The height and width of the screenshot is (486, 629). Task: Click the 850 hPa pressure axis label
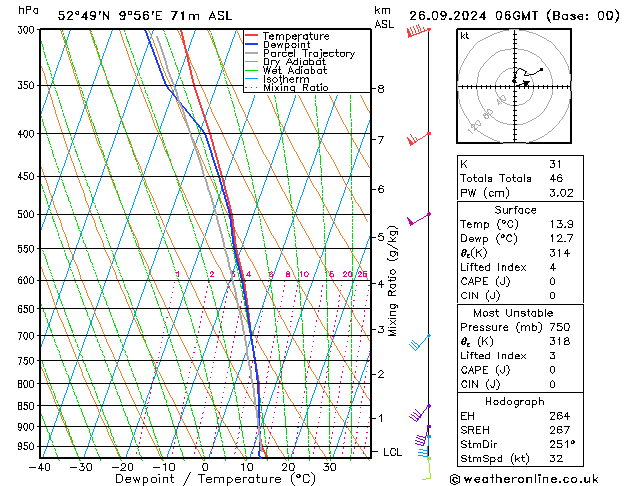[x=28, y=406]
